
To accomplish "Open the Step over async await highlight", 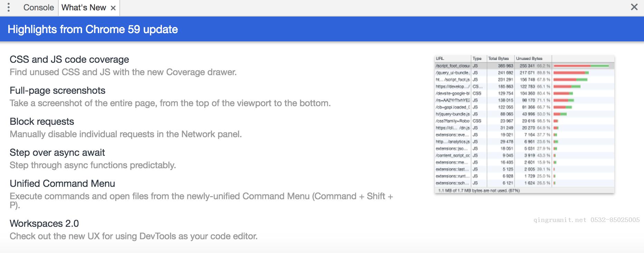I will click(x=57, y=152).
